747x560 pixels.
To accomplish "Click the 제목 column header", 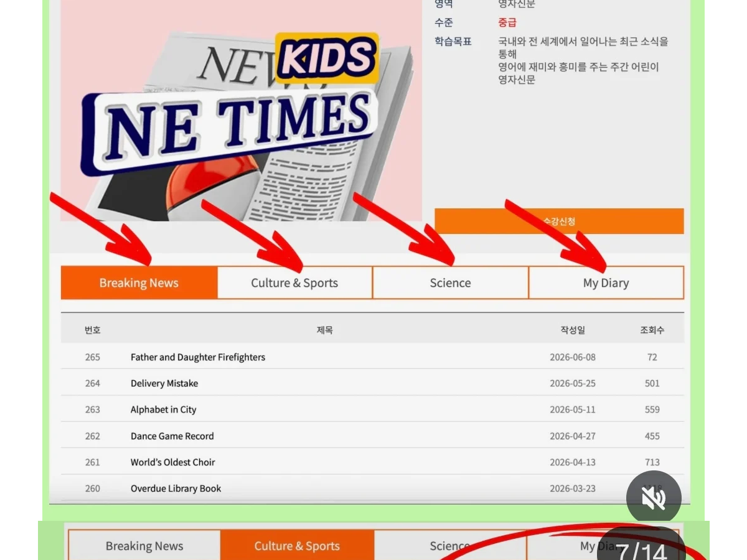I will tap(324, 330).
